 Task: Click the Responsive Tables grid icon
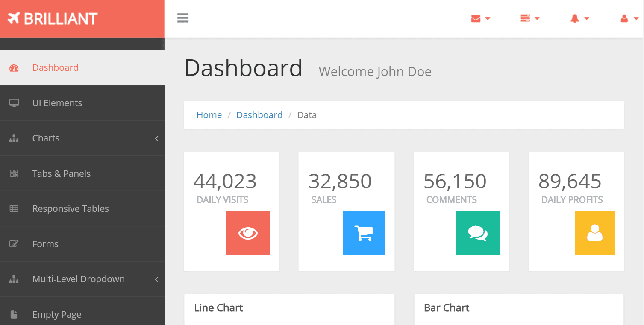(14, 209)
